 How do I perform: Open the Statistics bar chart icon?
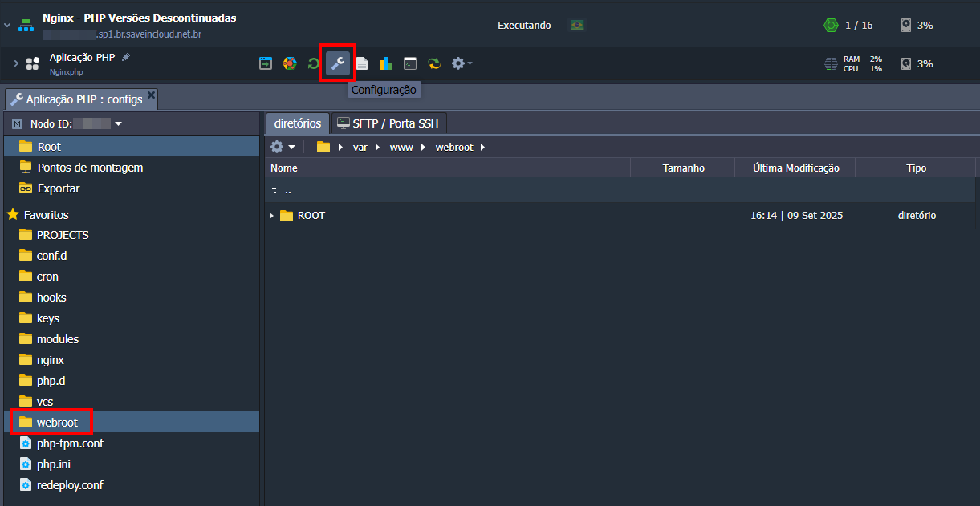click(386, 63)
